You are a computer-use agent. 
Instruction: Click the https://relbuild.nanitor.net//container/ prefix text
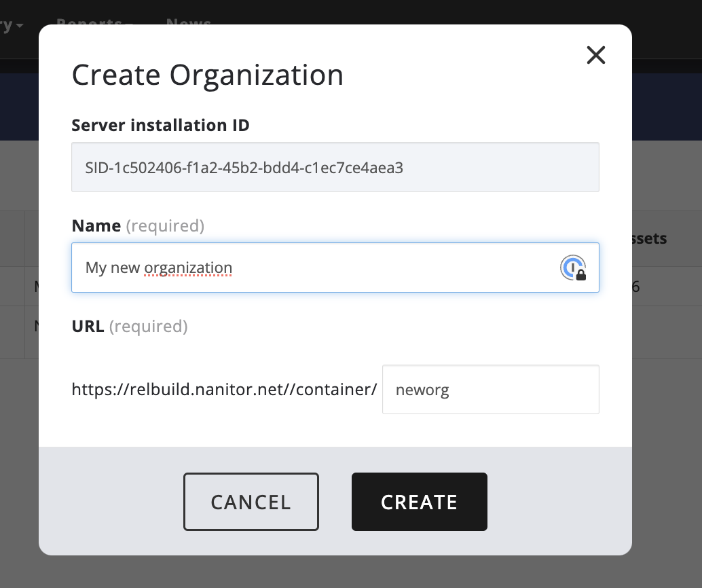coord(224,390)
